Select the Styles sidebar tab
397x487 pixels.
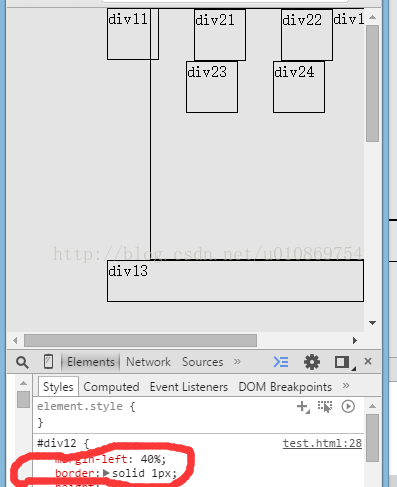point(58,387)
